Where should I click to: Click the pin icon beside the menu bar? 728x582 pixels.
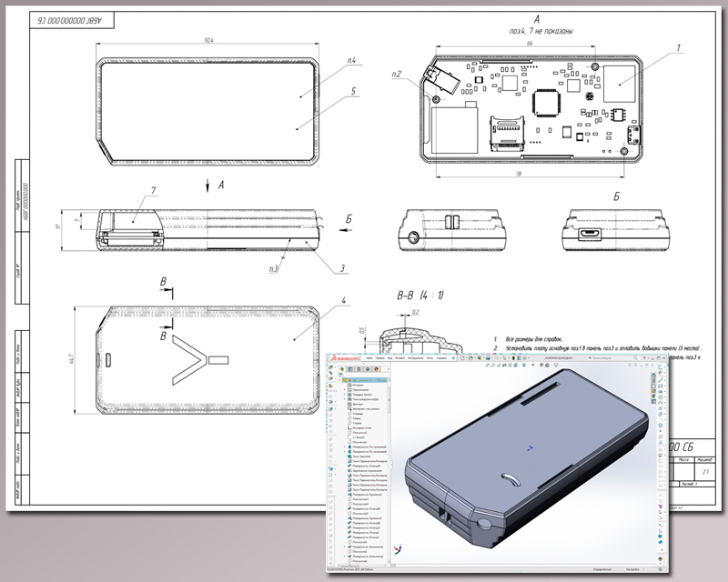point(453,357)
